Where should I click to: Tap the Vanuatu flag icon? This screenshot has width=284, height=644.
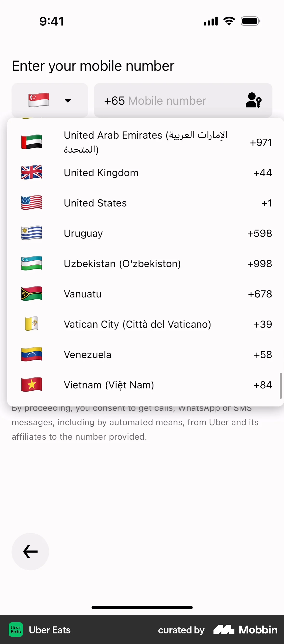(x=32, y=294)
